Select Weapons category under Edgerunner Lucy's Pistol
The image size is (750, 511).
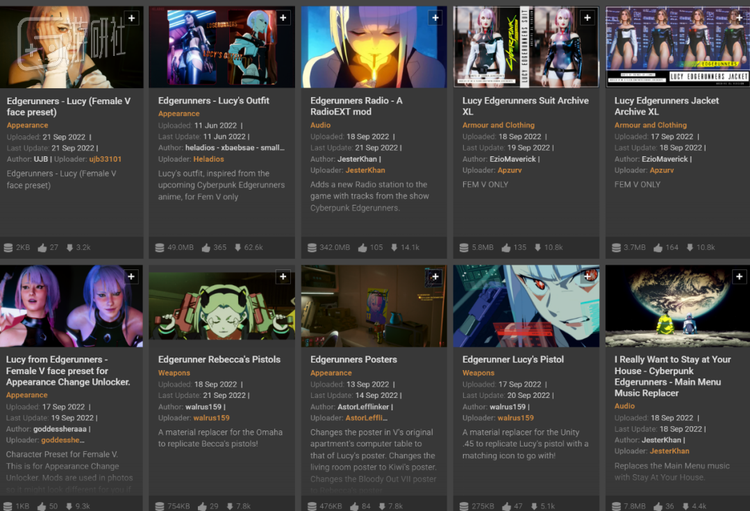478,373
